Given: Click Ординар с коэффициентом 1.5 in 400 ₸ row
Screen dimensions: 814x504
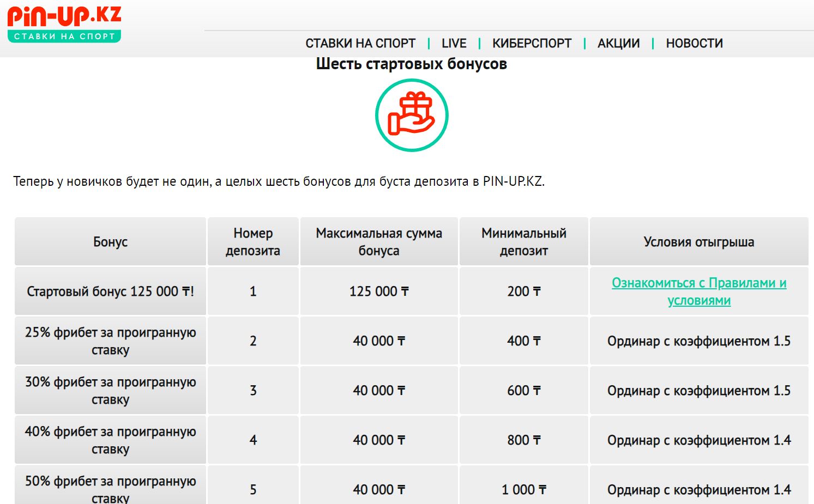Looking at the screenshot, I should (x=699, y=341).
